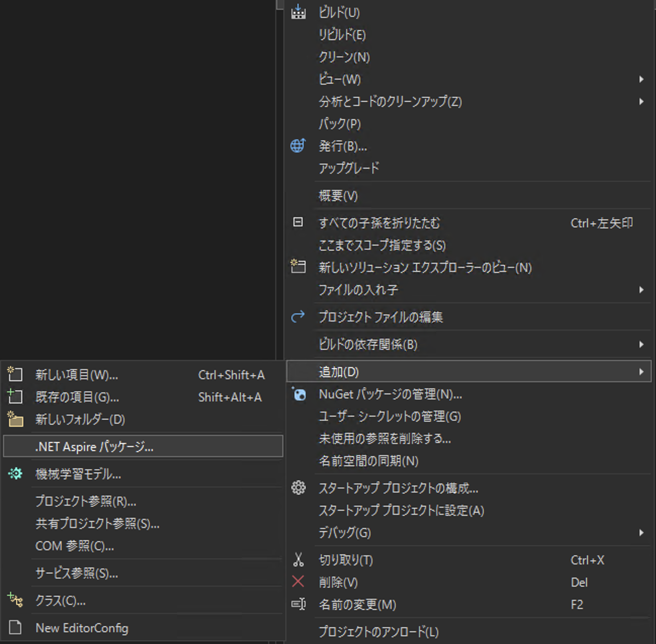This screenshot has height=644, width=656.
Task: Expand the 追加(D) submenu arrow
Action: coord(641,372)
